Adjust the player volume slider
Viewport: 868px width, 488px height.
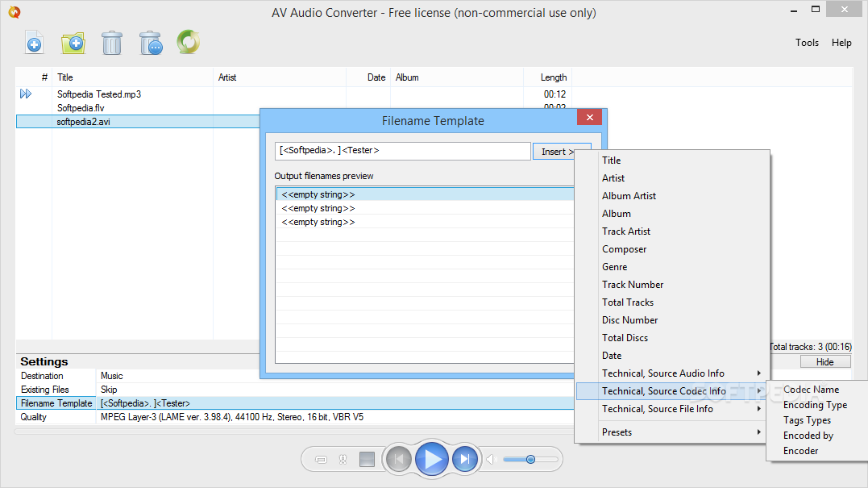click(x=530, y=459)
